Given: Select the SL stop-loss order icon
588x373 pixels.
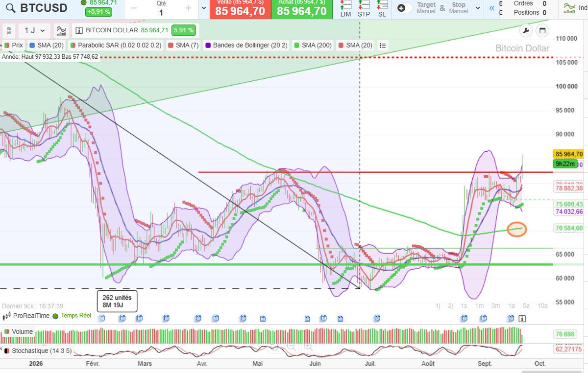Looking at the screenshot, I should click(x=382, y=9).
